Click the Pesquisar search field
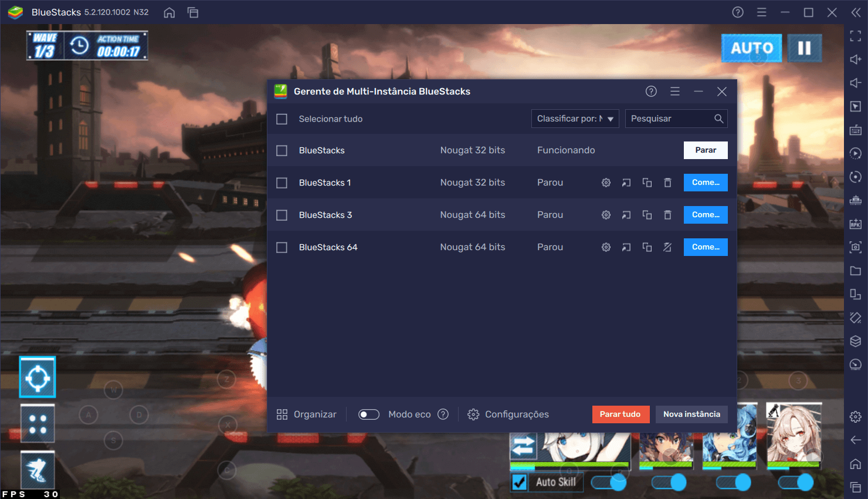Viewport: 868px width, 499px height. click(676, 119)
